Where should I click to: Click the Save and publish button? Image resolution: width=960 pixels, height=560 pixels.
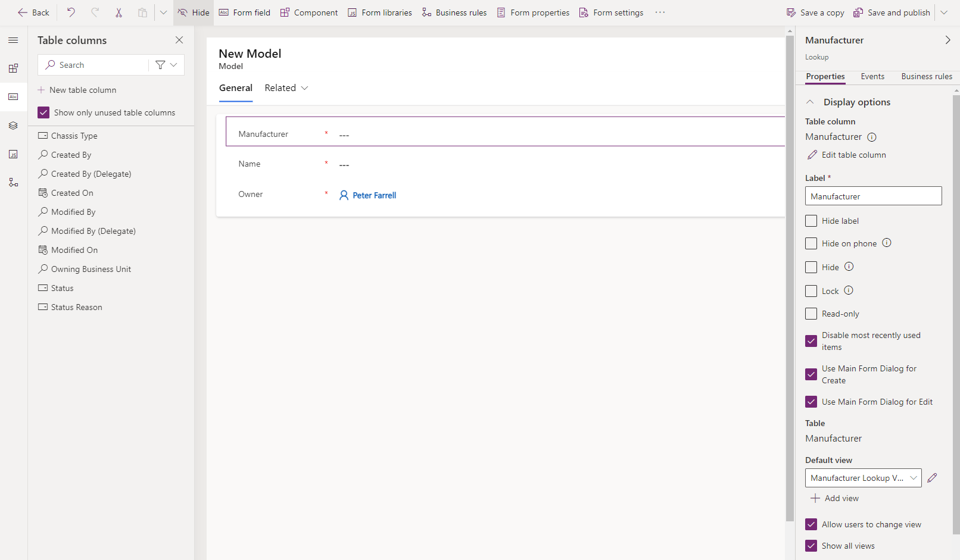(892, 12)
